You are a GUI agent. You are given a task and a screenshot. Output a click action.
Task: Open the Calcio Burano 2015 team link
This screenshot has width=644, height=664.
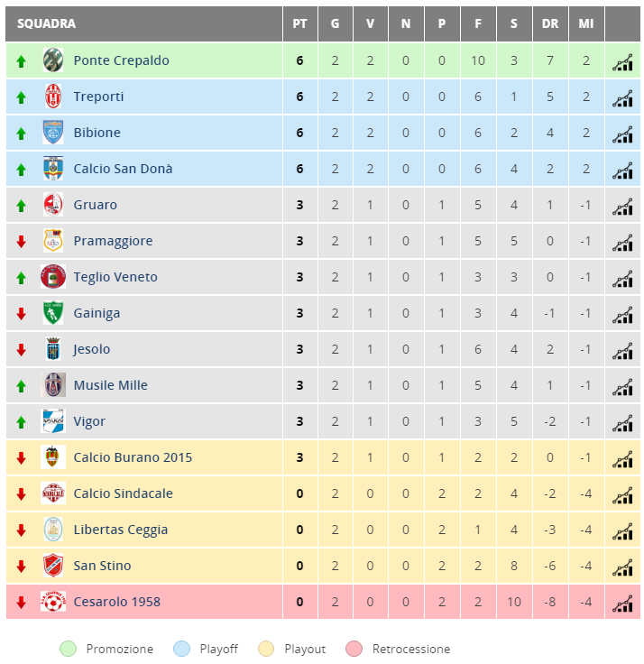click(133, 457)
